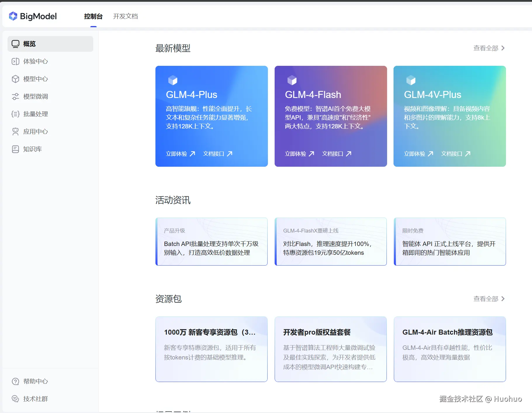Viewport: 532px width, 413px height.
Task: Click arrow icon beside GLM-4V-Plus 文档接口
Action: coord(468,154)
